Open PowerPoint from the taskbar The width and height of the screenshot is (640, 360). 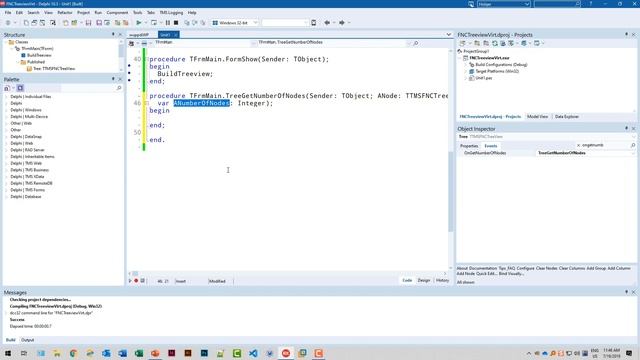155,353
